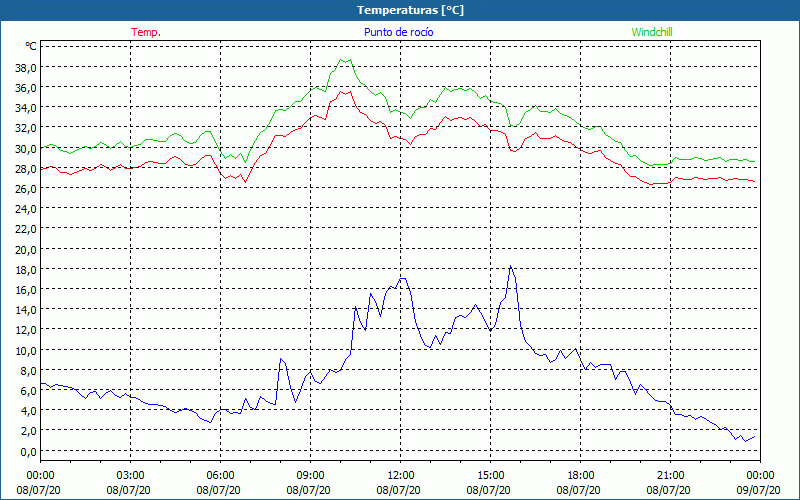Click the chart title Temperaturas [°C]
This screenshot has height=500, width=800.
410,10
